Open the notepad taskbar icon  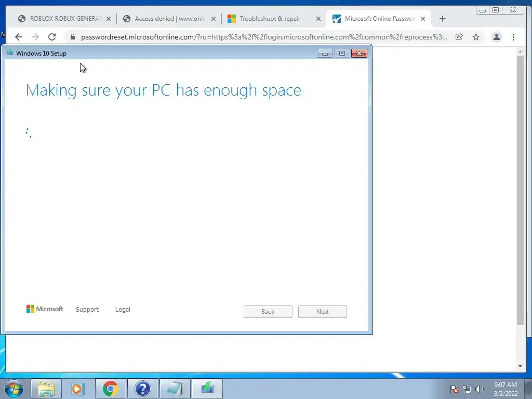(x=175, y=389)
